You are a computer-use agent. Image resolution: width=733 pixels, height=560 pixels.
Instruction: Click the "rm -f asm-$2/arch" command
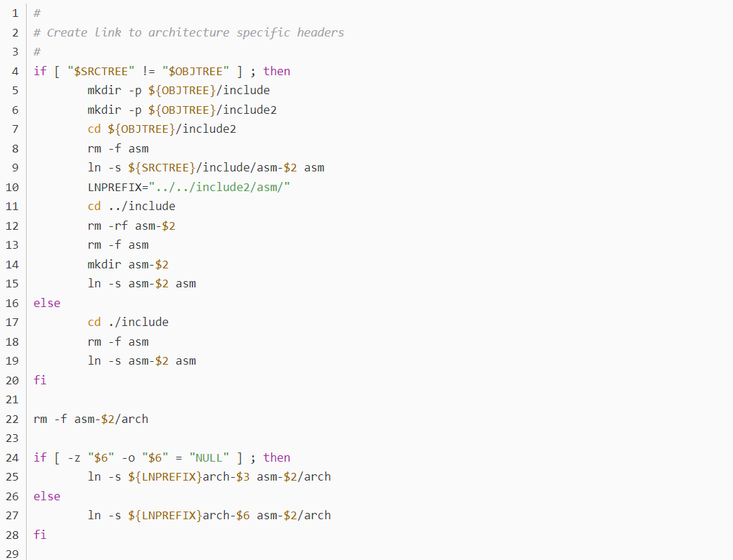click(x=91, y=419)
